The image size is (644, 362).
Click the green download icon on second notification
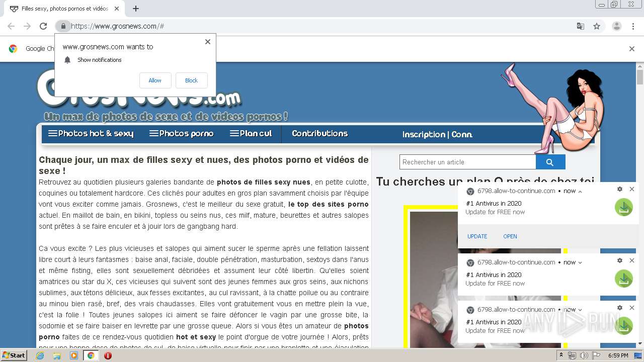[x=624, y=279]
